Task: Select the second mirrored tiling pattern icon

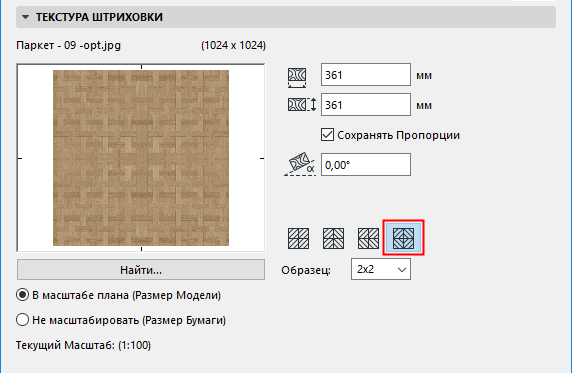Action: (333, 238)
